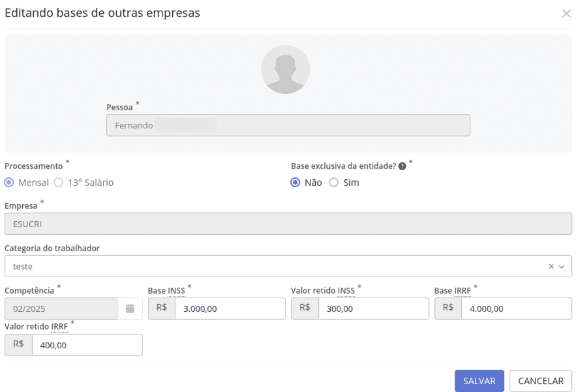Open the Categoria do trabalhador combo box
Image resolution: width=576 pixels, height=392 pixels.
pyautogui.click(x=261, y=266)
